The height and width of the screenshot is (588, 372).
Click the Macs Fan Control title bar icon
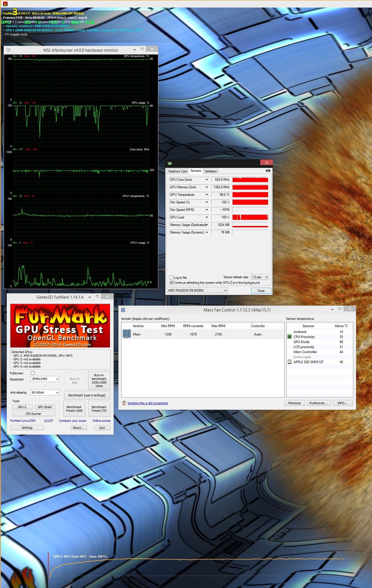coord(123,310)
